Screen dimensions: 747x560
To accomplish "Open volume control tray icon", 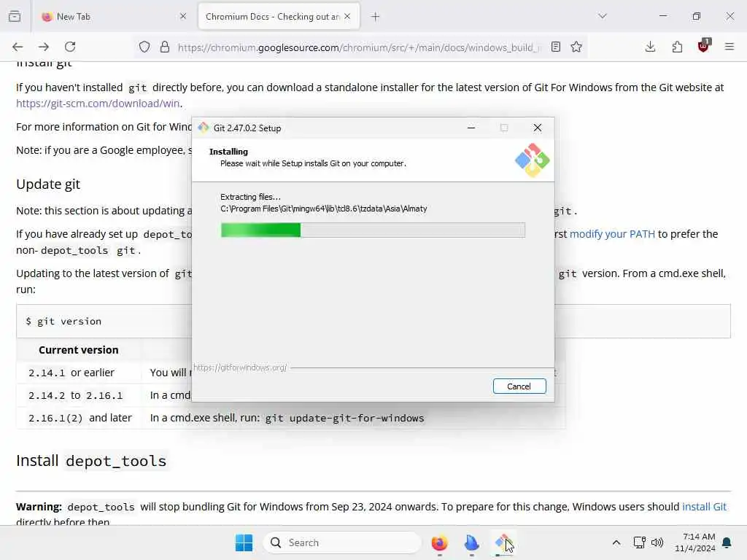I will (x=657, y=542).
